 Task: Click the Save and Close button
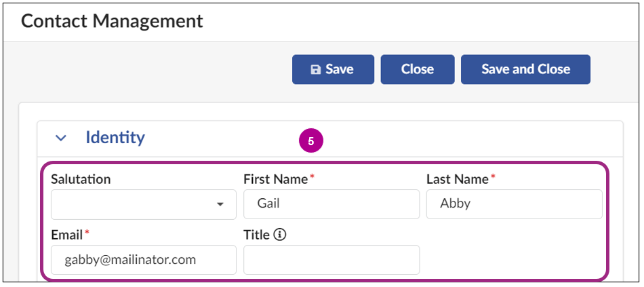pos(525,69)
